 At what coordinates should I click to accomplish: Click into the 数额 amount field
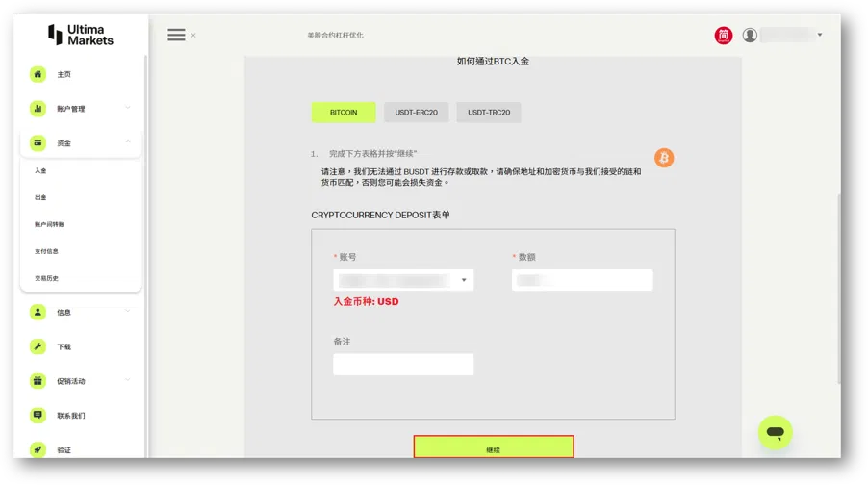pyautogui.click(x=582, y=280)
